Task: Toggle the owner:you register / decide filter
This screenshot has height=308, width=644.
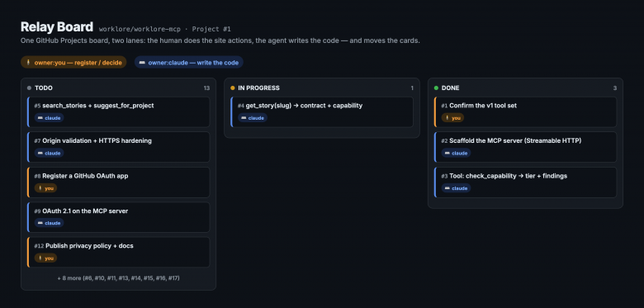Action: [x=73, y=63]
